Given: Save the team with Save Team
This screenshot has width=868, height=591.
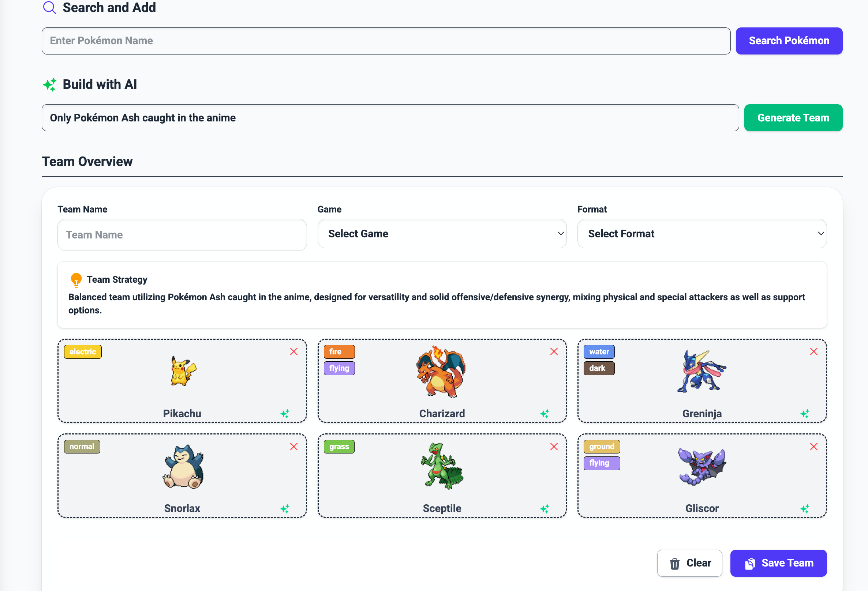Looking at the screenshot, I should (778, 563).
